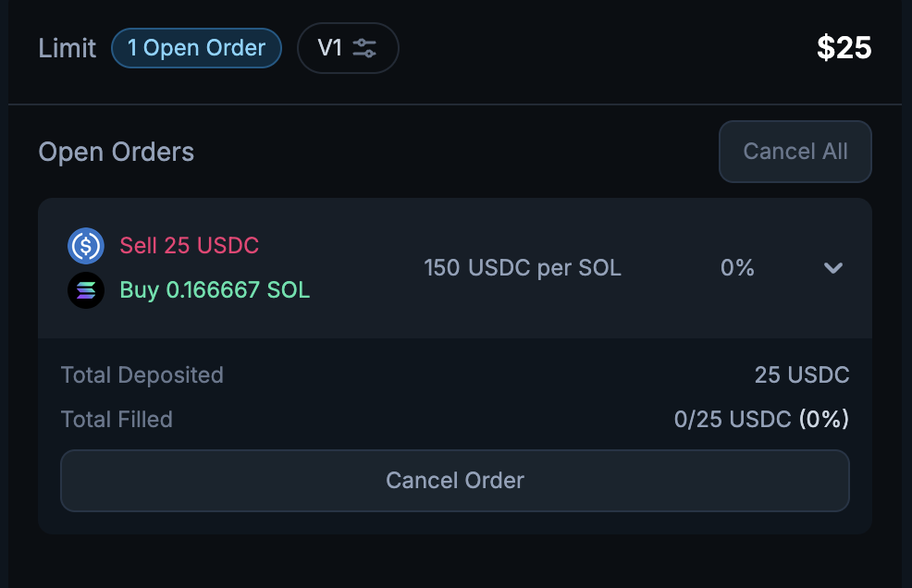Viewport: 912px width, 588px height.
Task: Click the Solana token icon
Action: [86, 290]
